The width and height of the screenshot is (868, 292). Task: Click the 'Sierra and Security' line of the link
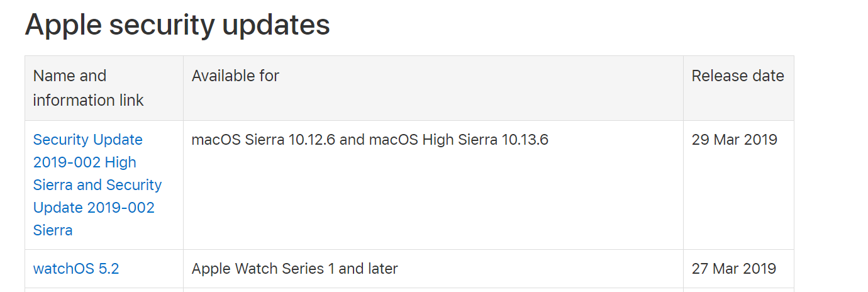coord(97,185)
